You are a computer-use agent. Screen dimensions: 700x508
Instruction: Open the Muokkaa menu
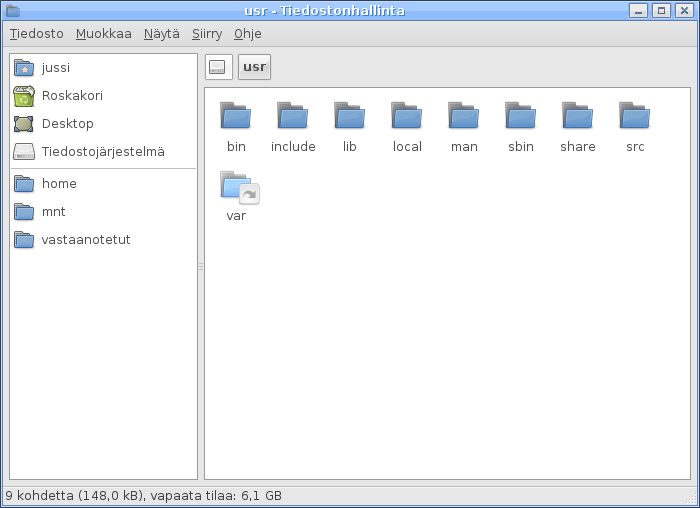point(104,33)
